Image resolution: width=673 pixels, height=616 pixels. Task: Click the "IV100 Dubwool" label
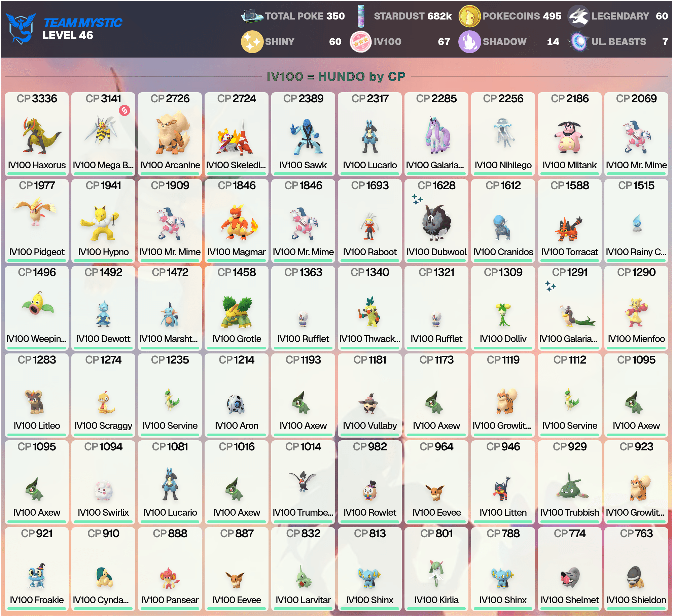coord(436,252)
